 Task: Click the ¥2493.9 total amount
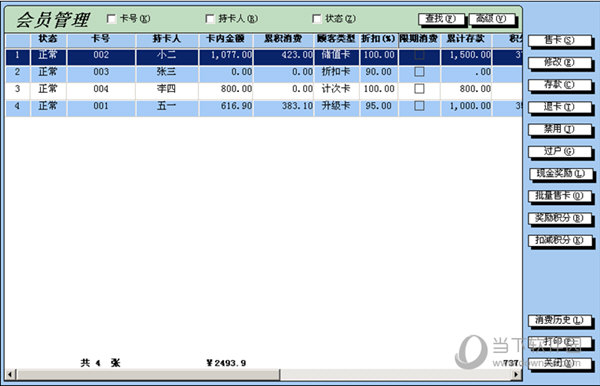click(226, 363)
